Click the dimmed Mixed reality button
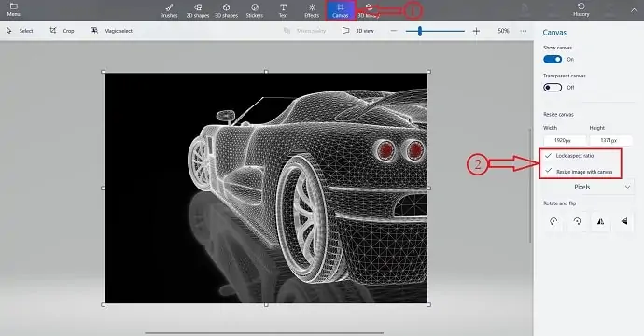The width and height of the screenshot is (644, 336). (305, 31)
